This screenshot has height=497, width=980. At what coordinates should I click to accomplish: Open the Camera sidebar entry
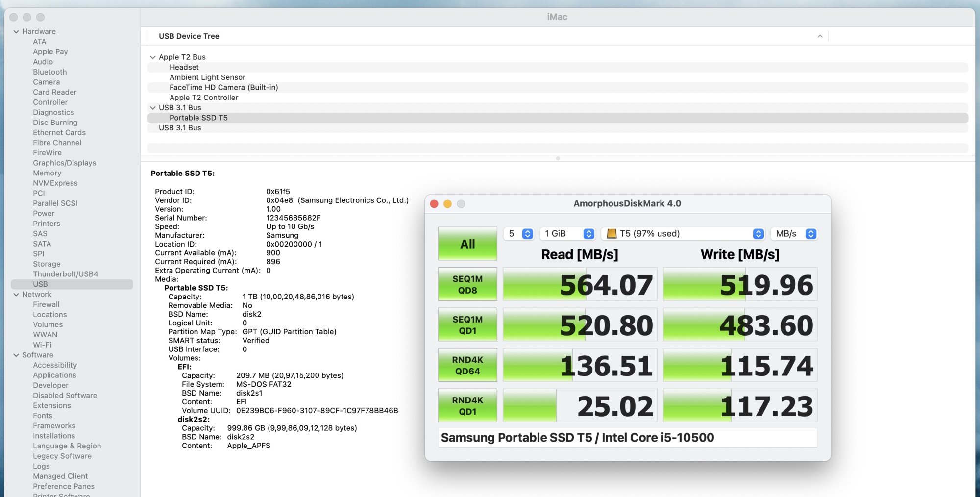click(47, 82)
